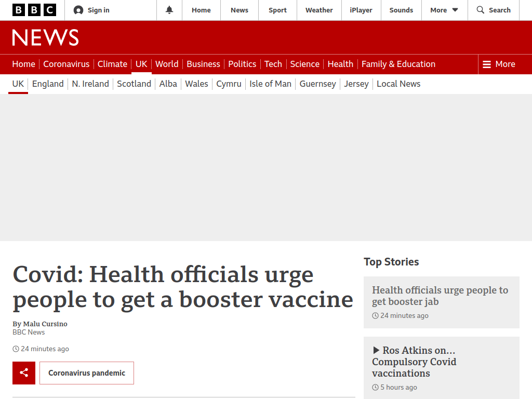Select Coronavirus in the news menu
Viewport: 532px width, 399px height.
point(66,64)
